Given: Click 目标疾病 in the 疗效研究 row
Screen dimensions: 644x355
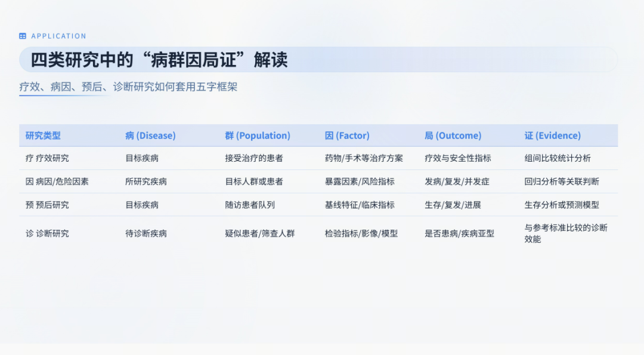Looking at the screenshot, I should [142, 158].
